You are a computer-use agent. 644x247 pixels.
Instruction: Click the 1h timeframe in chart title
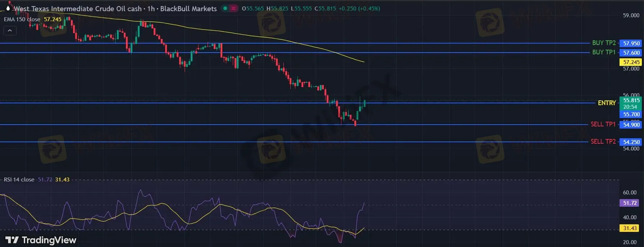pos(151,9)
